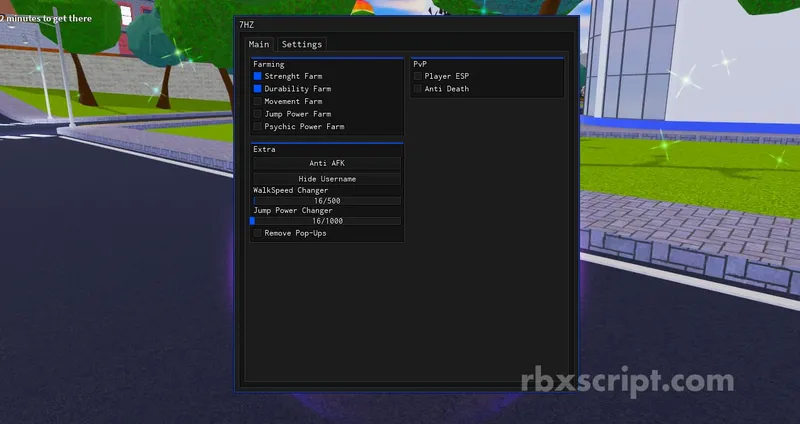Screen dimensions: 800x424
Task: Set the Jump Power Changer slider
Action: [327, 221]
